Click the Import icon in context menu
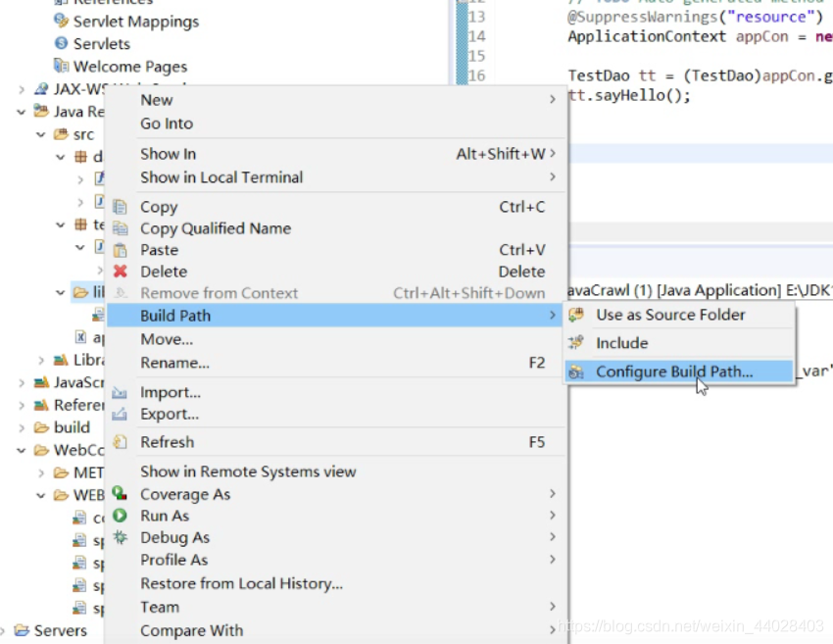 coord(120,393)
